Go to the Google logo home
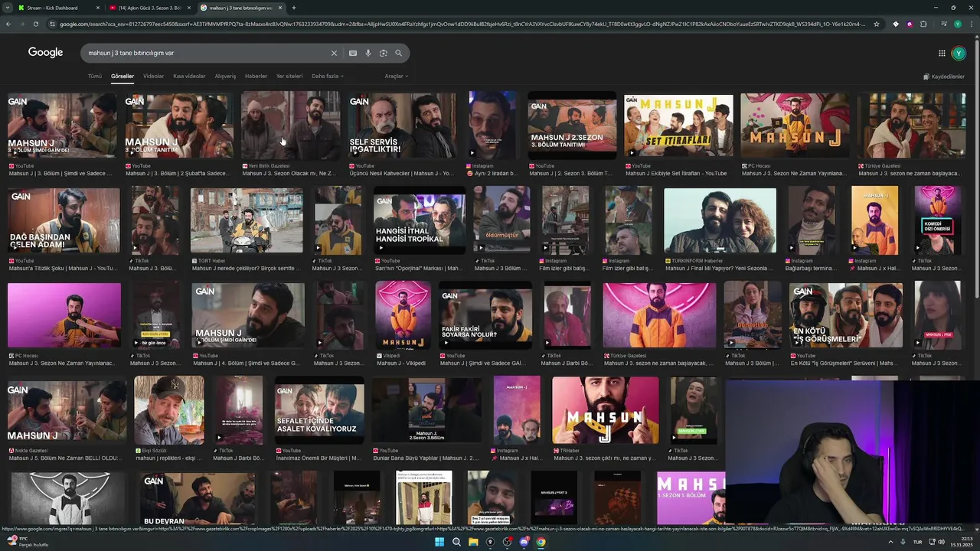 [x=46, y=53]
